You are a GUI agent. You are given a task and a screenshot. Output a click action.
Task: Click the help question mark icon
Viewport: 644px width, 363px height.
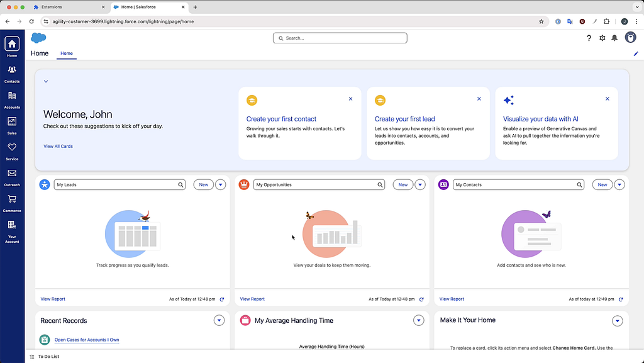[x=589, y=38]
